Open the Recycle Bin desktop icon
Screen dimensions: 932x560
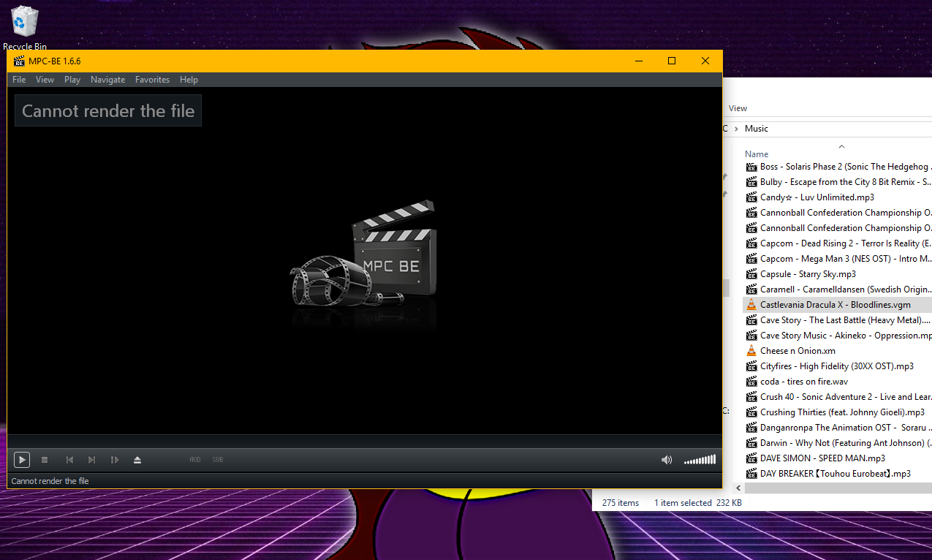[x=25, y=28]
